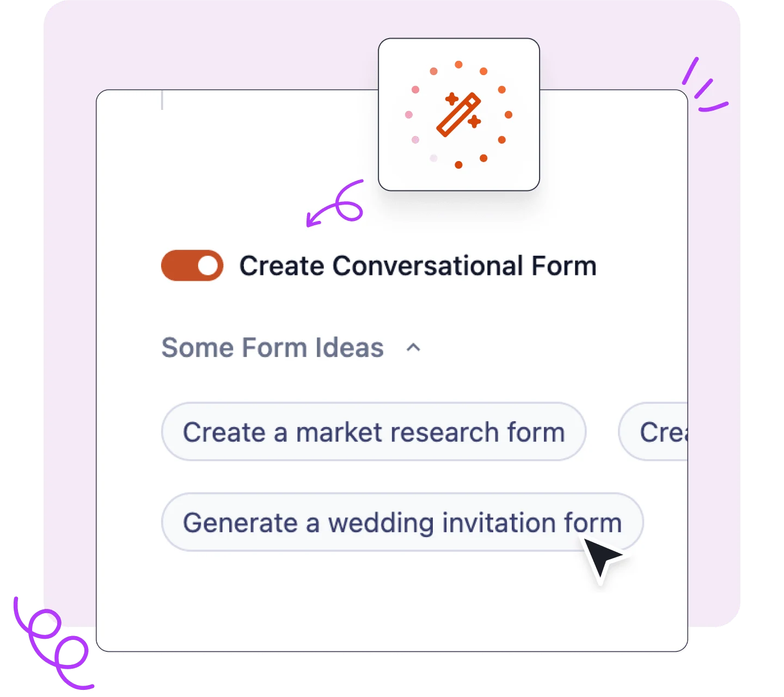Click the small plus sparkle above the wand
This screenshot has width=784, height=697.
[451, 99]
